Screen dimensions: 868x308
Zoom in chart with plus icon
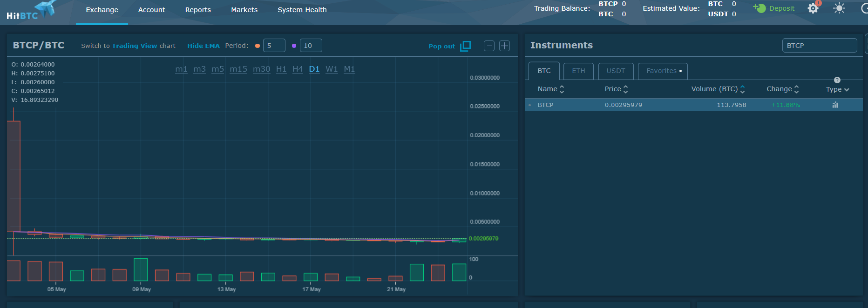pos(504,46)
